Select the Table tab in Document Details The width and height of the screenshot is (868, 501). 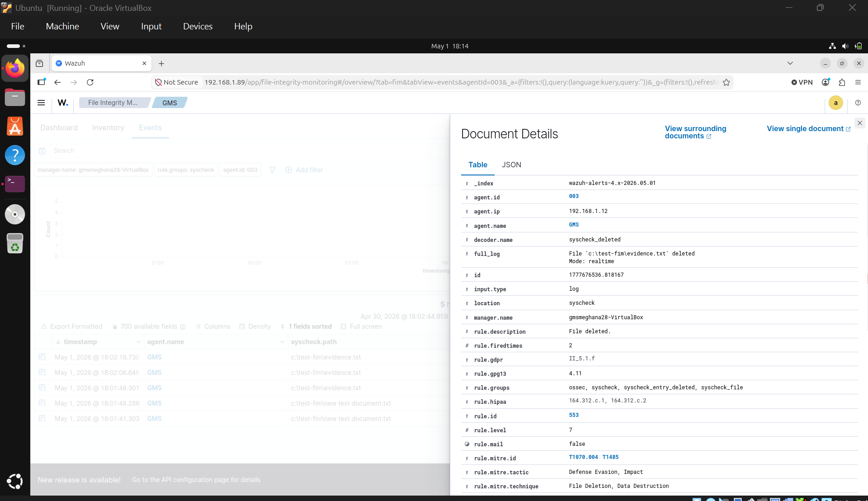478,165
